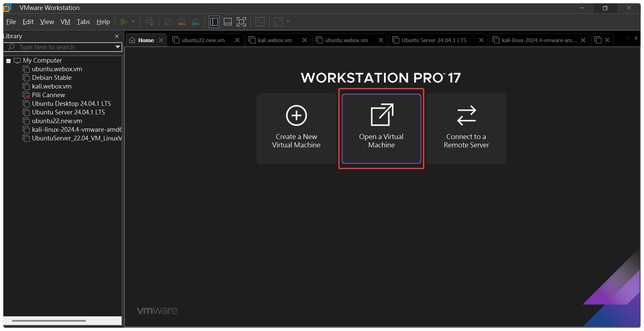Switch to the kali.webox.vm tab
The height and width of the screenshot is (331, 644).
coord(275,40)
